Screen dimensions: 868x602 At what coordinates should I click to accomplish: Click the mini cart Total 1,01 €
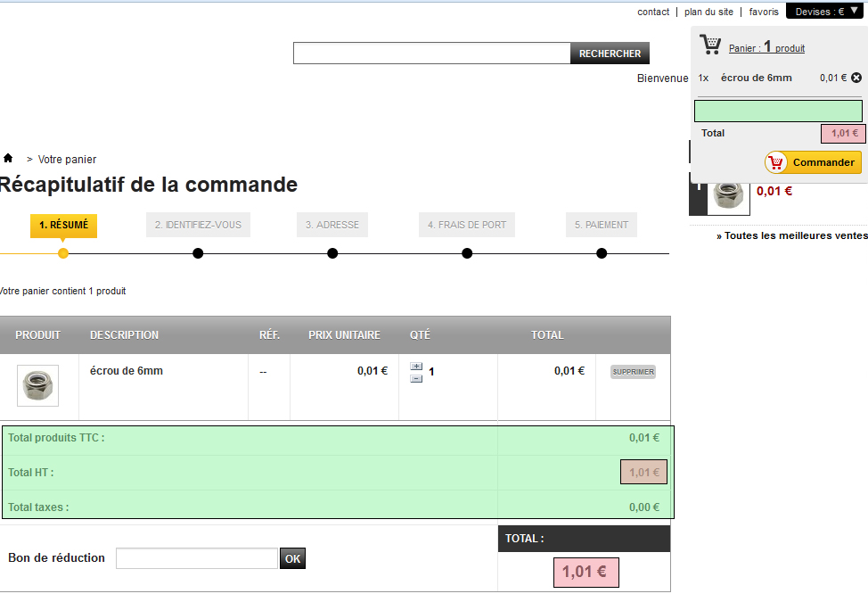click(x=843, y=134)
